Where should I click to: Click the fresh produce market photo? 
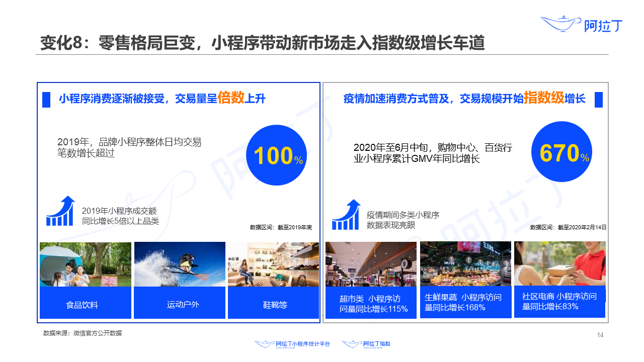[x=465, y=262]
